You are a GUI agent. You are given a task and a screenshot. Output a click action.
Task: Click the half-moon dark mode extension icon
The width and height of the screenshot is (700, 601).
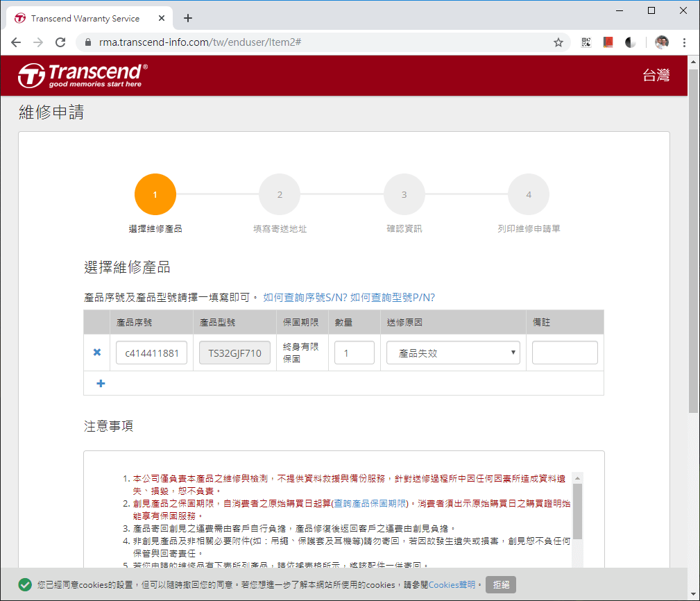(x=630, y=42)
